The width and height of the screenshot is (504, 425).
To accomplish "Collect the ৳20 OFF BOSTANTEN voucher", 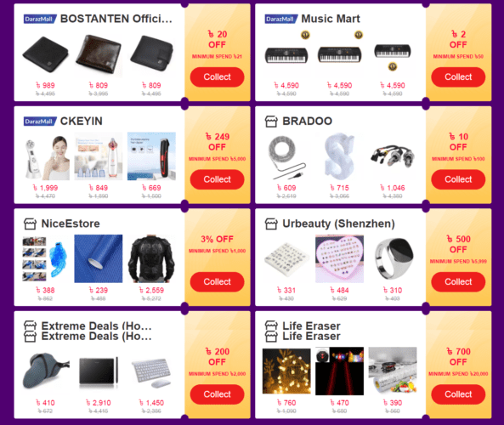I will 217,77.
